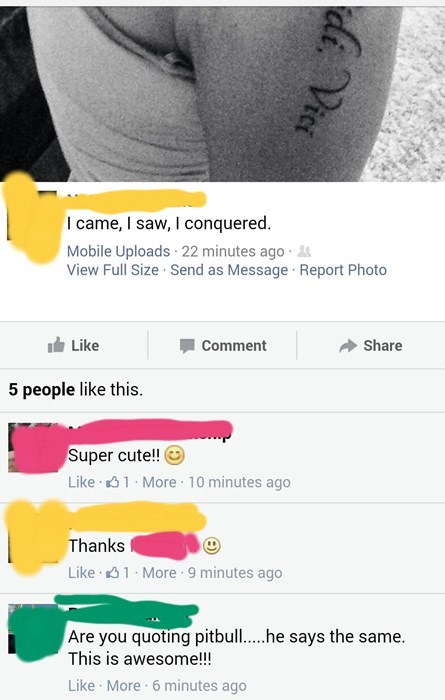
Task: Like the Super cute comment
Action: coord(82,482)
